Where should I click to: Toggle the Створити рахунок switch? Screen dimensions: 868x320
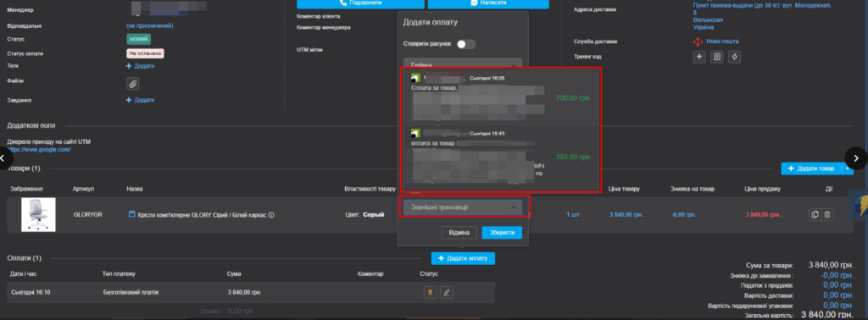point(466,44)
